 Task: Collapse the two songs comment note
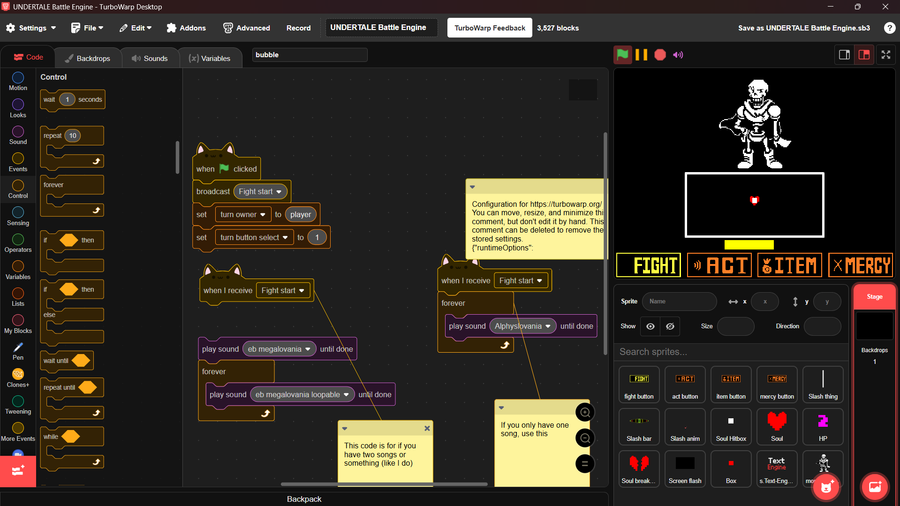click(344, 429)
